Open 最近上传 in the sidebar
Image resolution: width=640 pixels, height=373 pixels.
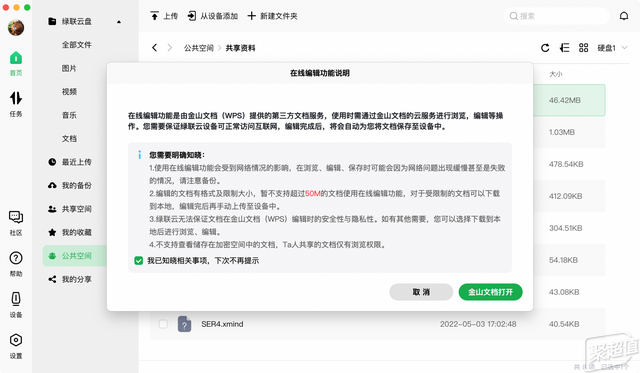[70, 162]
